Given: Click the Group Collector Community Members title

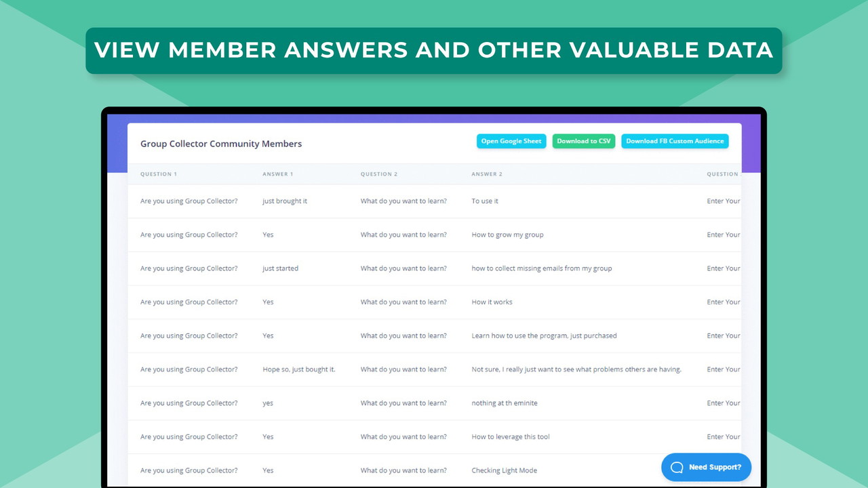Looking at the screenshot, I should pos(221,144).
